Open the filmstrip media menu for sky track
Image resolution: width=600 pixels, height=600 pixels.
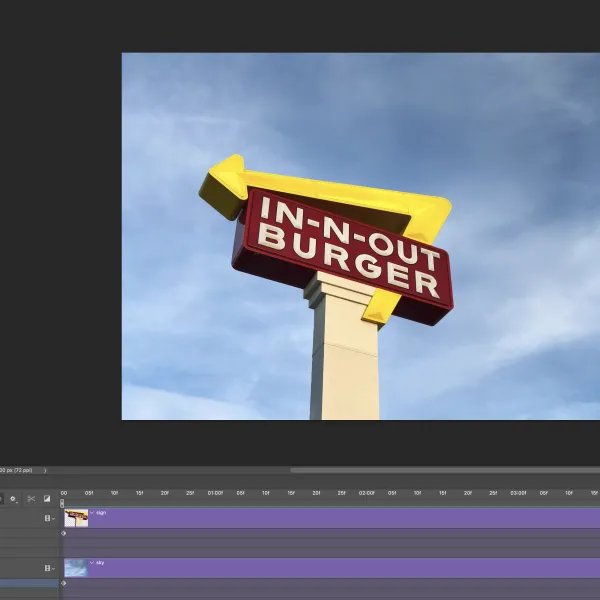[x=49, y=568]
